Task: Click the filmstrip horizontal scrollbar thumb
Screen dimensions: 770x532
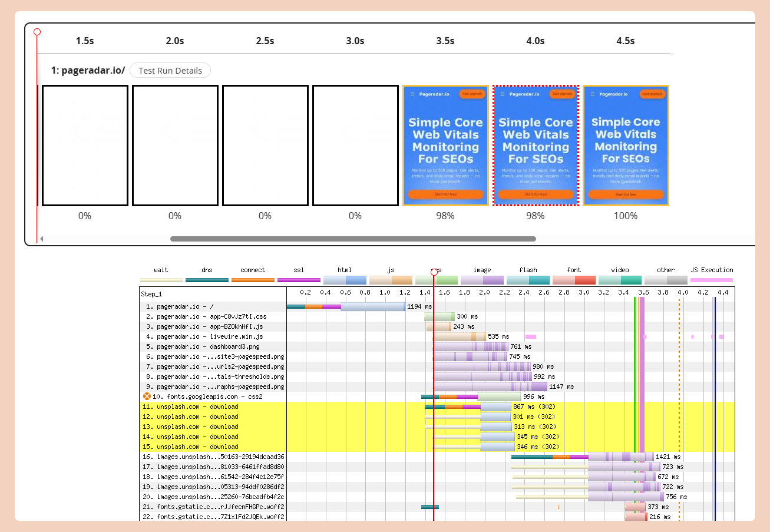Action: pos(353,239)
